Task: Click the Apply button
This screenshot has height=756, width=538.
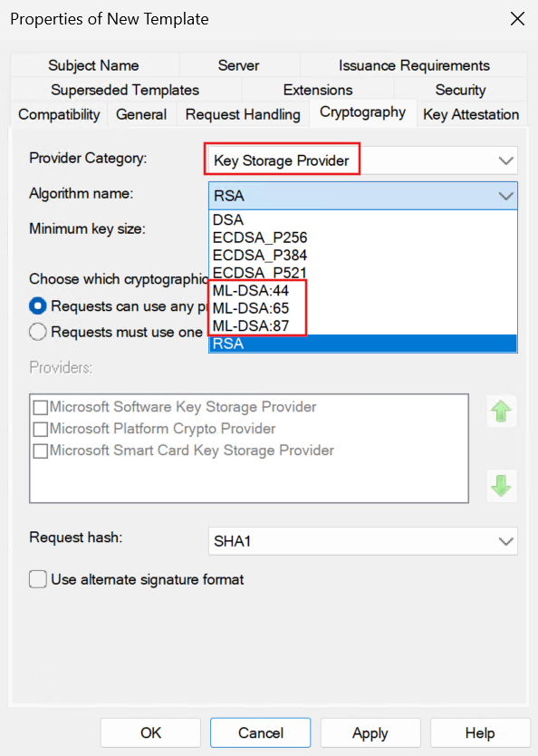Action: [x=370, y=732]
